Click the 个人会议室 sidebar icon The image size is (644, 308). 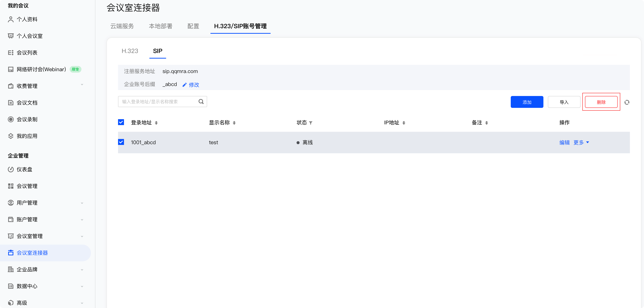(x=11, y=36)
